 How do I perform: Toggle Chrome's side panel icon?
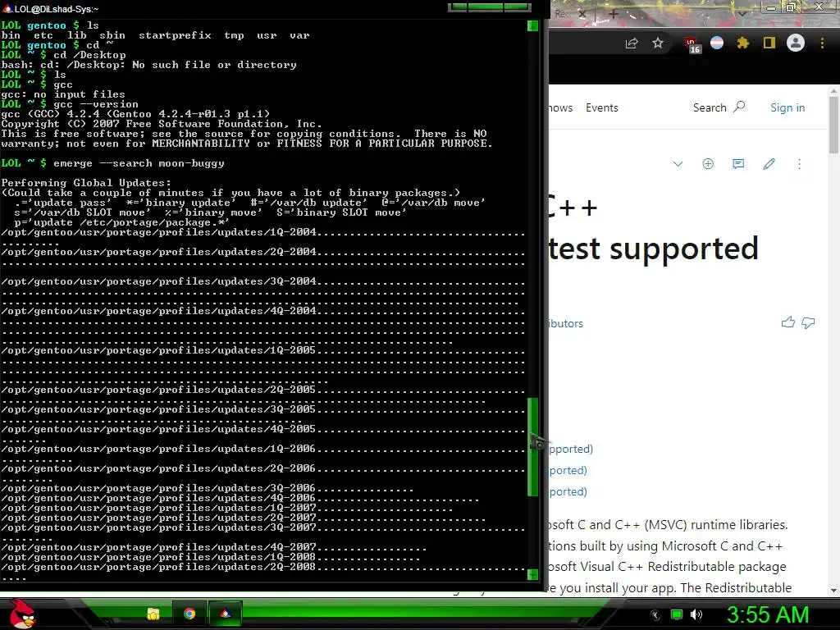(769, 43)
